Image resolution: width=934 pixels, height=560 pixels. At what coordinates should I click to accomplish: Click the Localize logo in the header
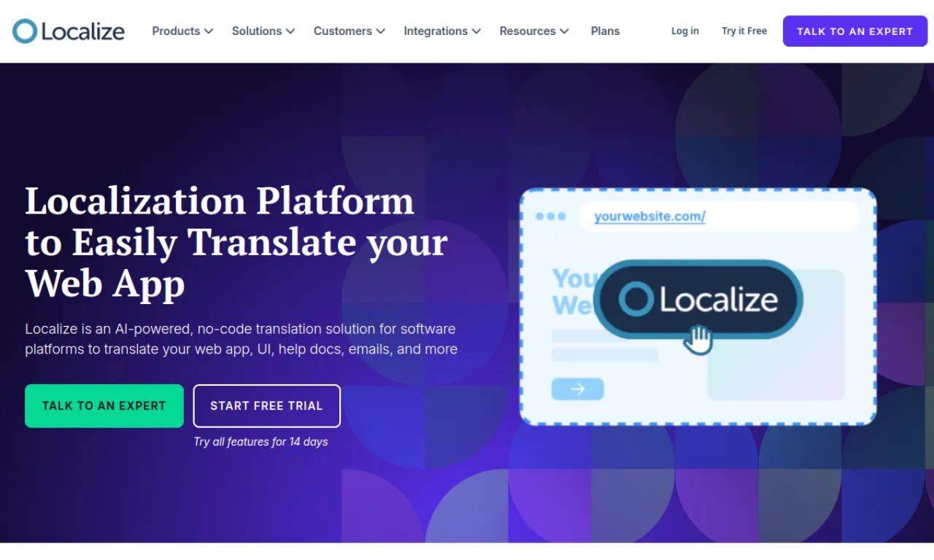[x=69, y=31]
